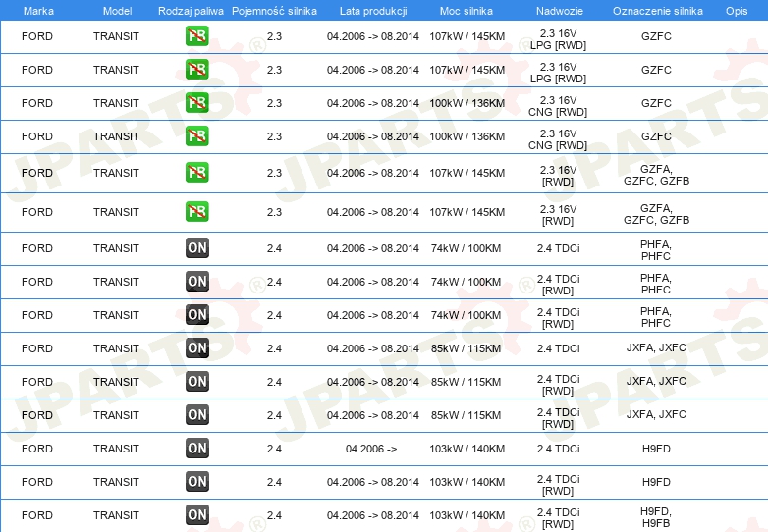This screenshot has width=768, height=532.
Task: Click the Marka column header
Action: point(38,11)
